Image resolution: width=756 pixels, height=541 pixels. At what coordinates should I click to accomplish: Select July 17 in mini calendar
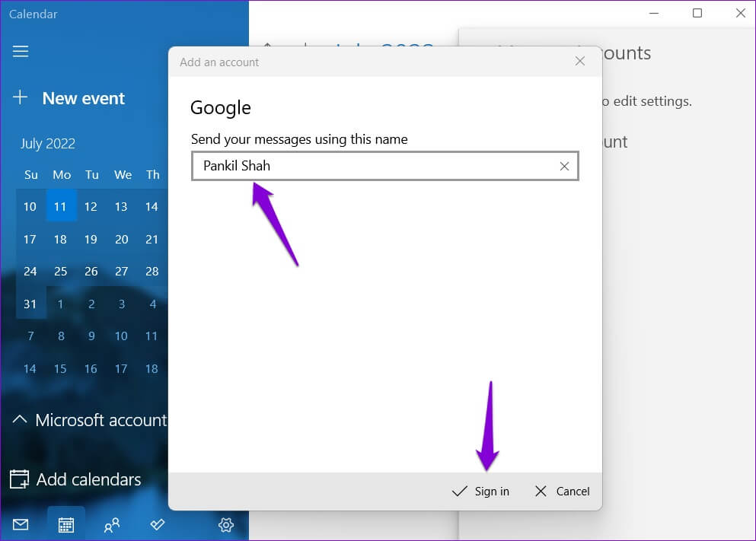(x=30, y=240)
